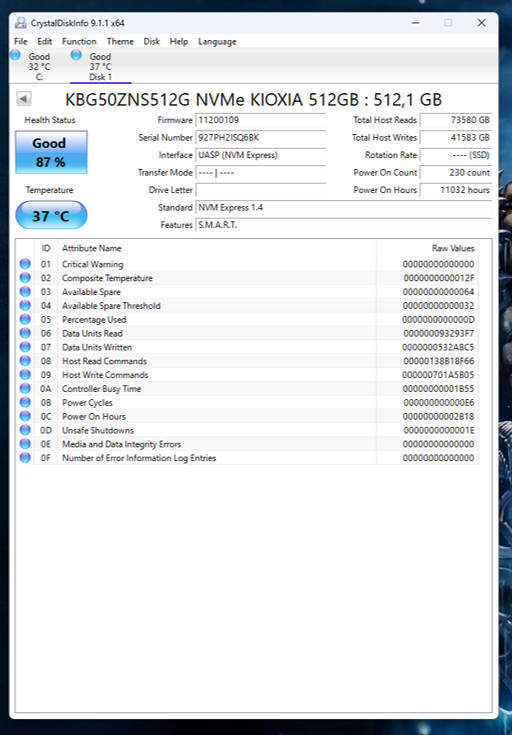The height and width of the screenshot is (735, 512).
Task: Click the blue status orb of C: drive
Action: (x=15, y=55)
